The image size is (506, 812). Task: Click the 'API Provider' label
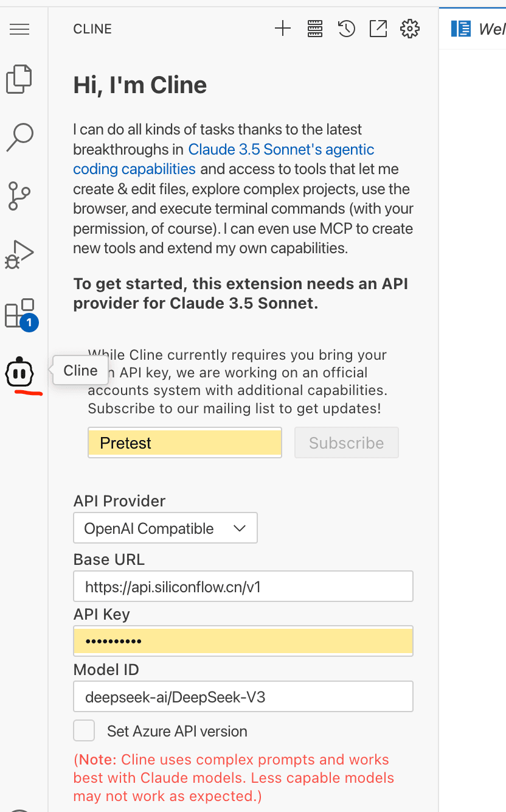tap(119, 501)
